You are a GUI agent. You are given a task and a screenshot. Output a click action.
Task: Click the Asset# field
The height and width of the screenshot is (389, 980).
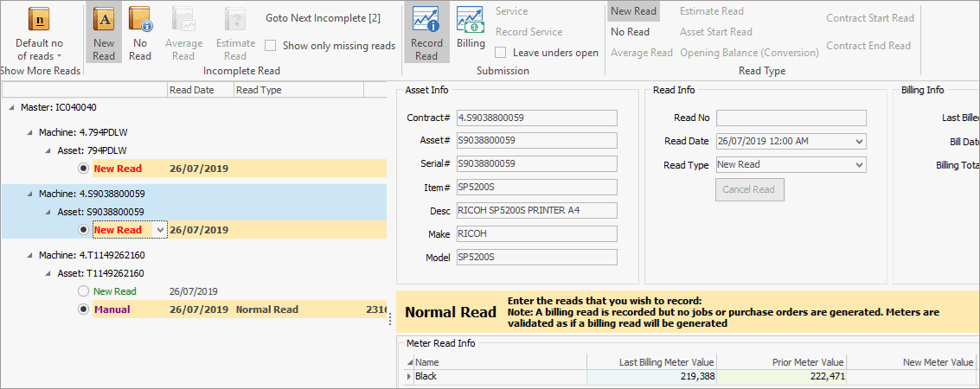[537, 141]
